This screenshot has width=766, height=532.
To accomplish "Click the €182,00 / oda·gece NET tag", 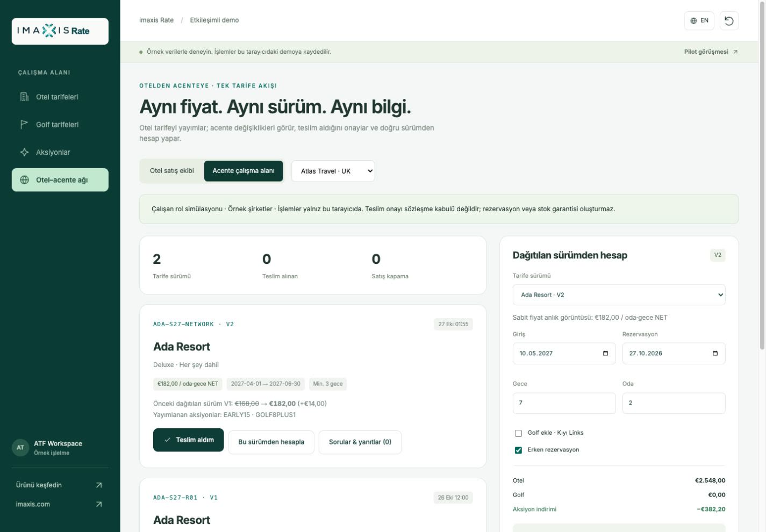I will click(x=188, y=384).
